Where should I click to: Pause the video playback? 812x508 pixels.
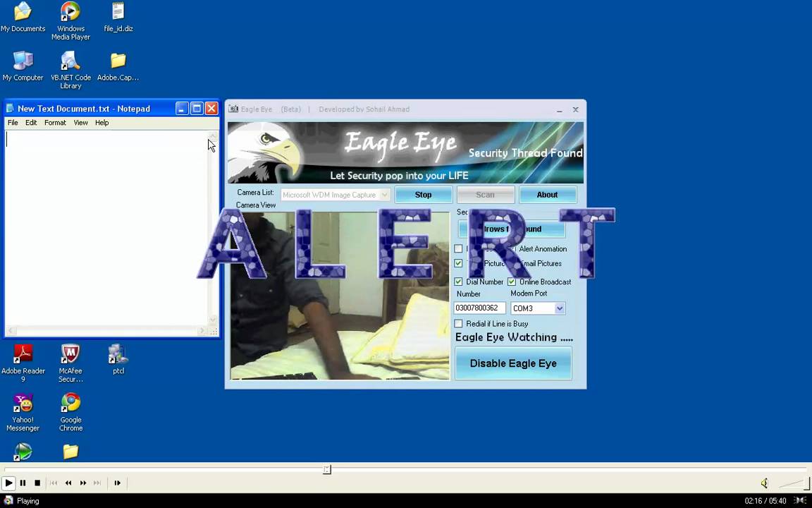click(x=23, y=483)
